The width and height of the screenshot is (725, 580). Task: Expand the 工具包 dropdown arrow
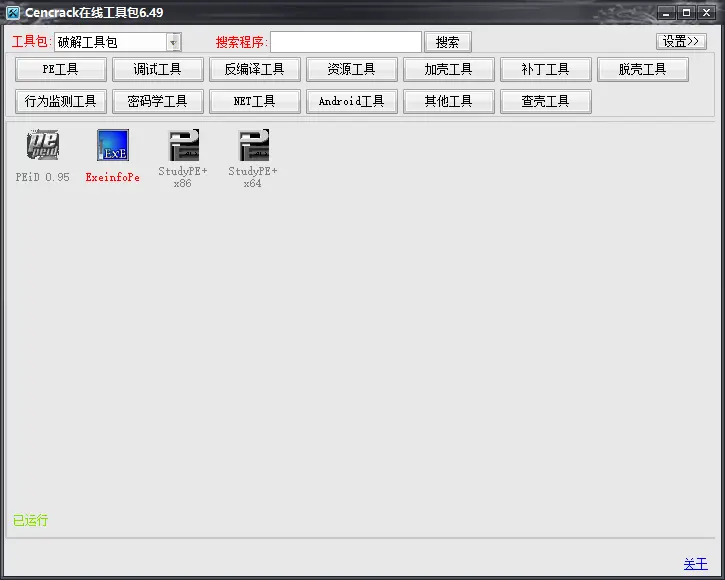click(173, 42)
